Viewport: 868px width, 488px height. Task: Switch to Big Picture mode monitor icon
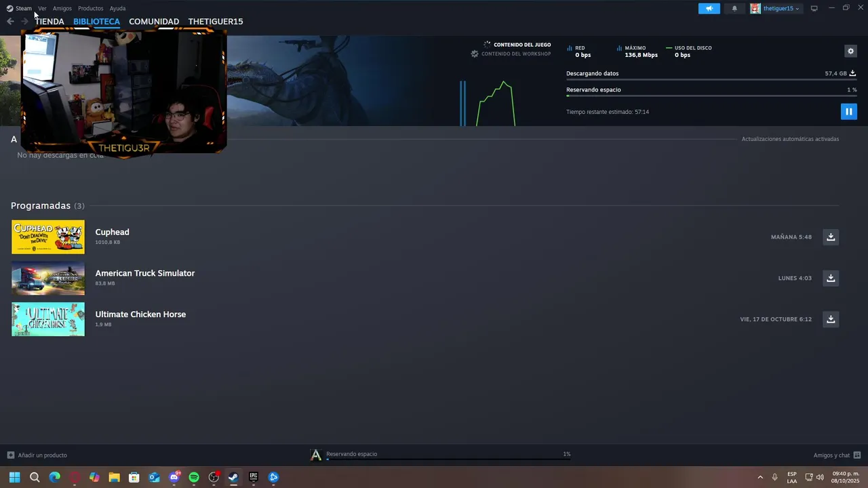point(814,8)
